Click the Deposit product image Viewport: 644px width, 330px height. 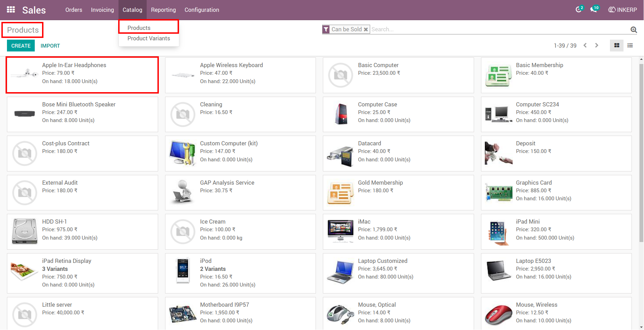coord(498,153)
